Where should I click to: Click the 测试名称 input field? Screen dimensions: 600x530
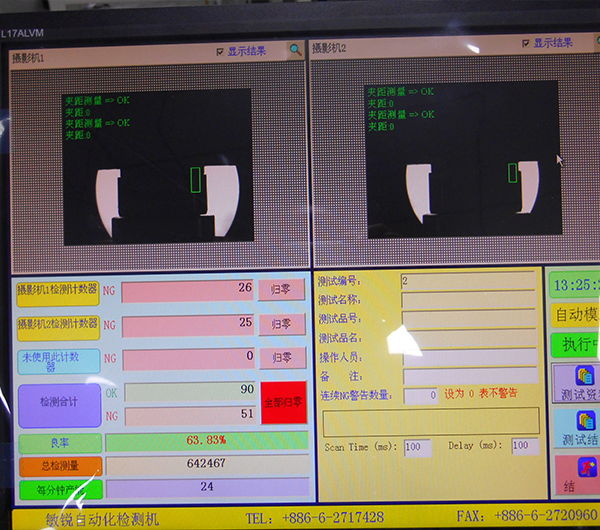(x=468, y=300)
